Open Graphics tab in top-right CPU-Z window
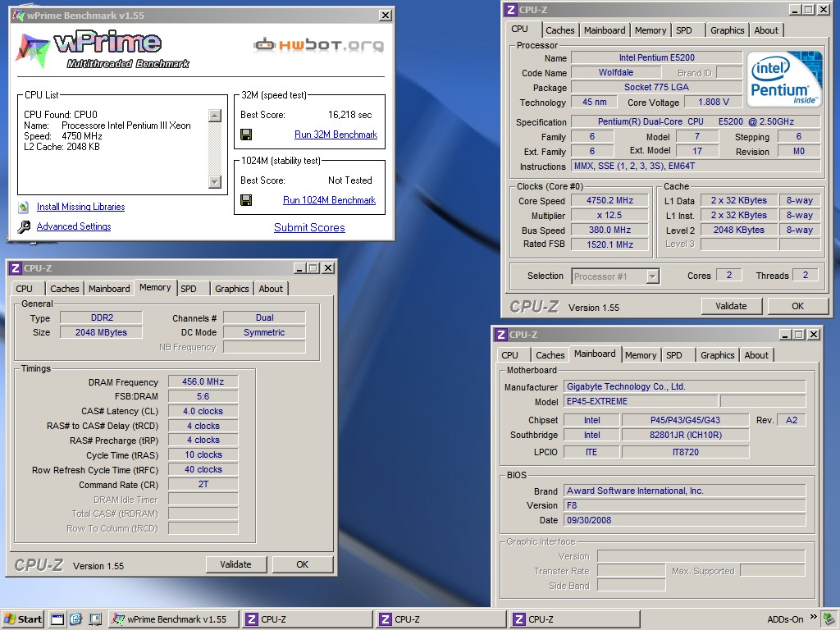This screenshot has width=840, height=630. click(x=728, y=30)
